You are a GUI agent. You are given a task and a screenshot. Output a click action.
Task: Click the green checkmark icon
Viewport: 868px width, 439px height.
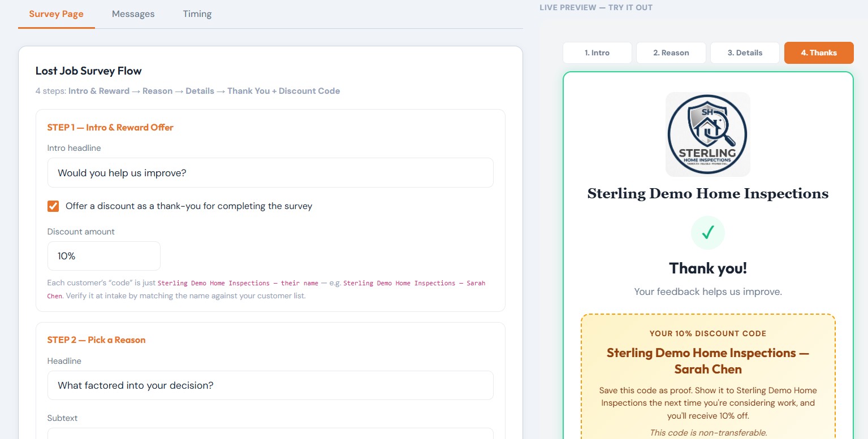click(x=708, y=232)
